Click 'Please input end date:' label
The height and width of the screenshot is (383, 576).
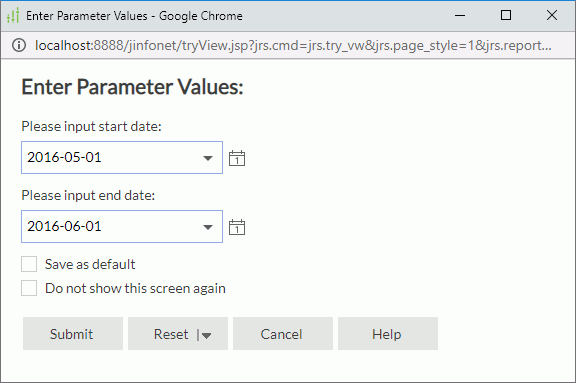click(x=88, y=195)
